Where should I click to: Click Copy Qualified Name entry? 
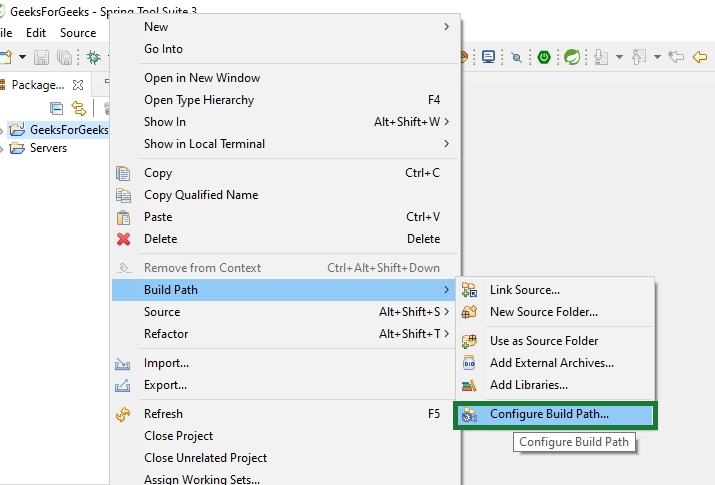pyautogui.click(x=286, y=195)
